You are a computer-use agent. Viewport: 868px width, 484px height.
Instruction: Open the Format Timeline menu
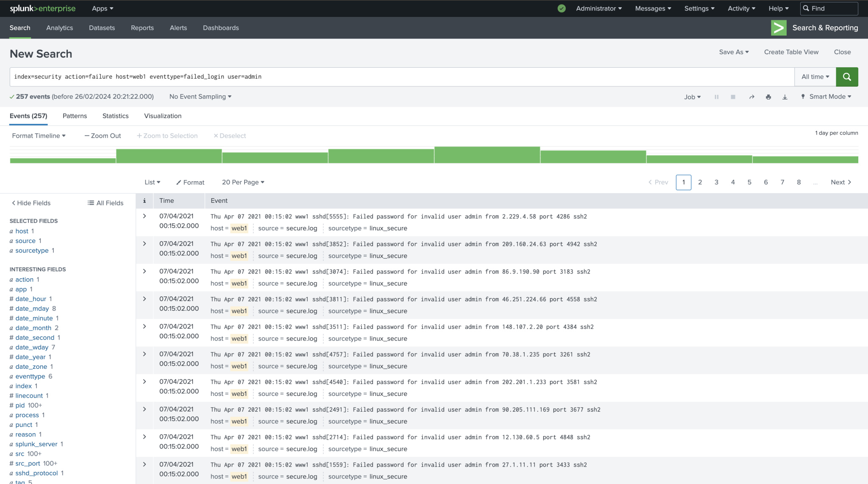39,136
